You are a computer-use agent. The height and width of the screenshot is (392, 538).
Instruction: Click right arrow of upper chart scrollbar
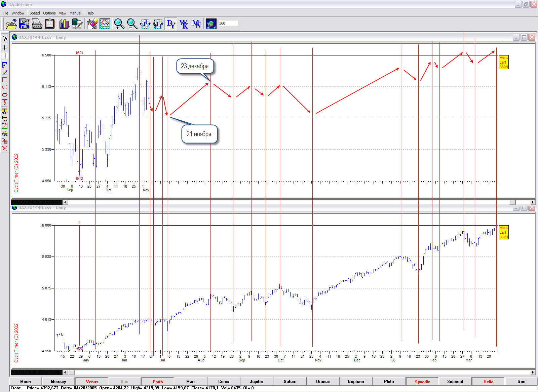533,202
